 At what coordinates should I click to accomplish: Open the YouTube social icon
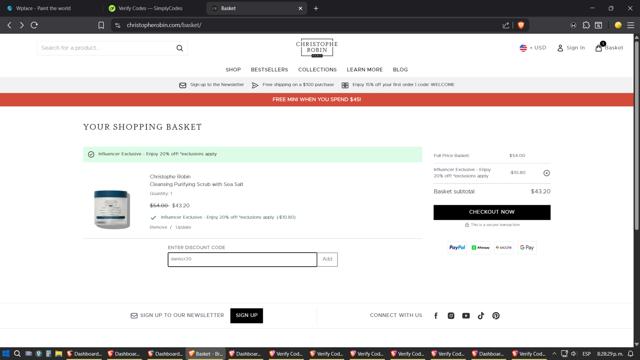click(466, 316)
